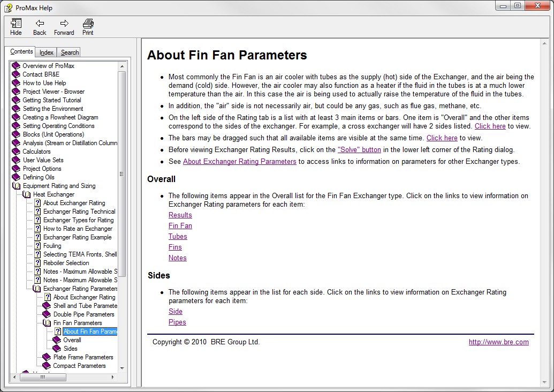The width and height of the screenshot is (554, 392).
Task: Click the book icon beside Sides tree entry
Action: click(x=57, y=349)
